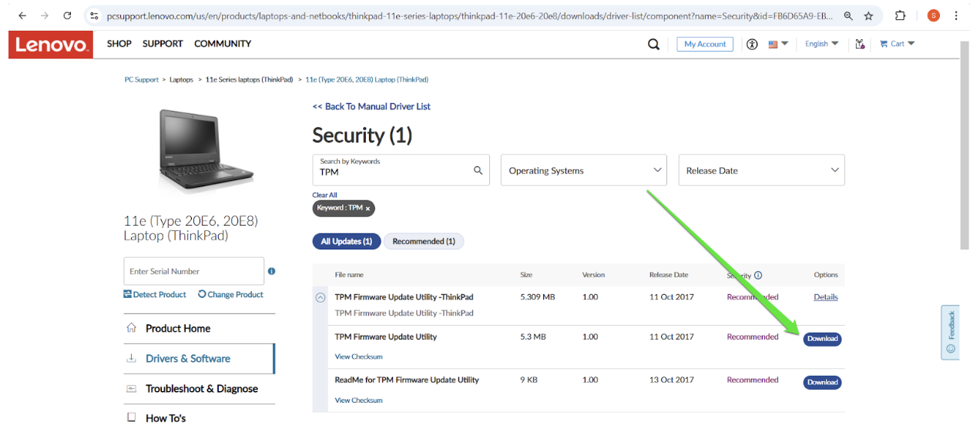This screenshot has width=980, height=442.
Task: Click the 5.309 MB size cell
Action: pos(538,296)
